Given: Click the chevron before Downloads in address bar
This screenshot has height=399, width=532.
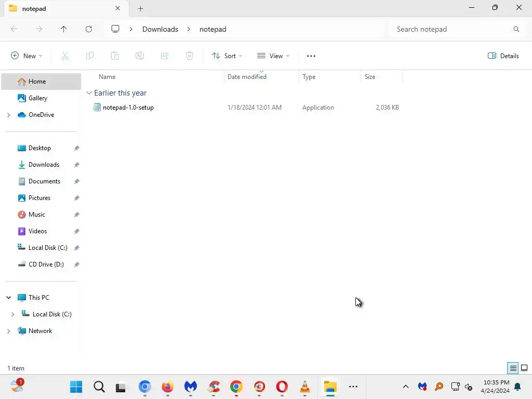Looking at the screenshot, I should pos(131,29).
